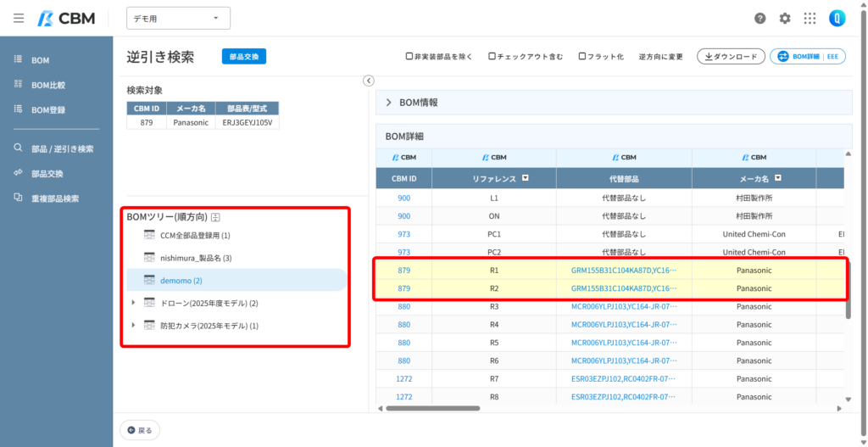Select nishimura_製品名 (3) in BOM tree
Image resolution: width=868 pixels, height=447 pixels.
coord(196,258)
